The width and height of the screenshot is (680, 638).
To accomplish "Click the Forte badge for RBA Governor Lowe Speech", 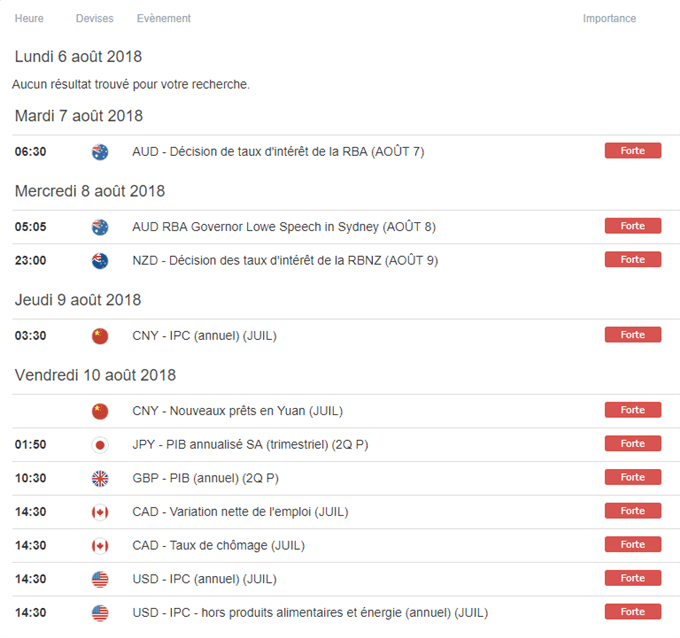I will click(633, 226).
